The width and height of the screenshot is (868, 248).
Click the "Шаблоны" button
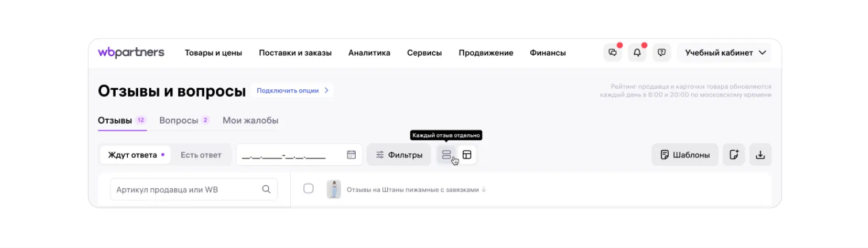(684, 155)
